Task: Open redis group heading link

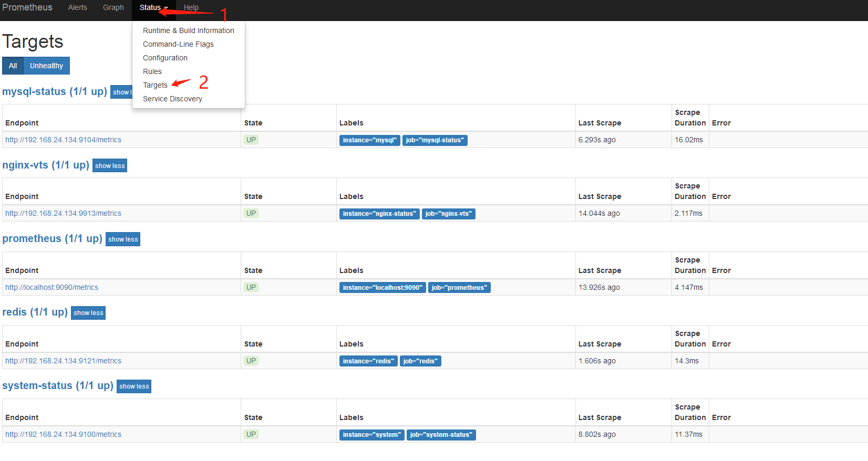Action: pos(35,312)
